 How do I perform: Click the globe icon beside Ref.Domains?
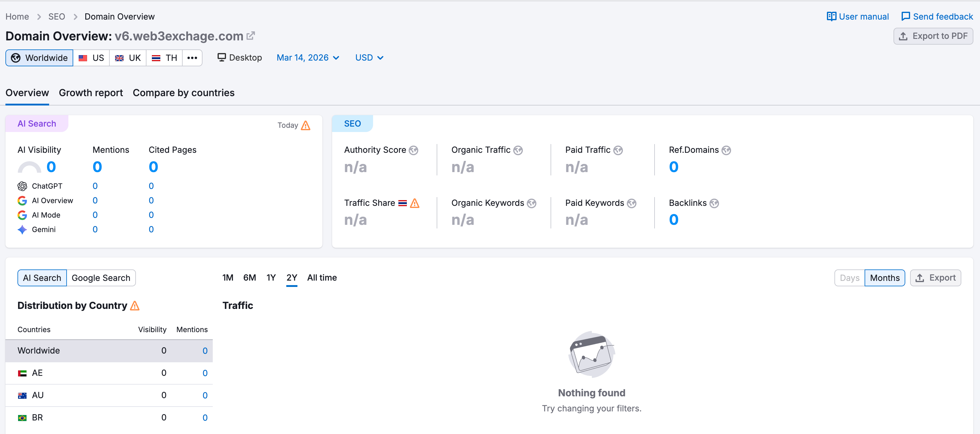[726, 150]
